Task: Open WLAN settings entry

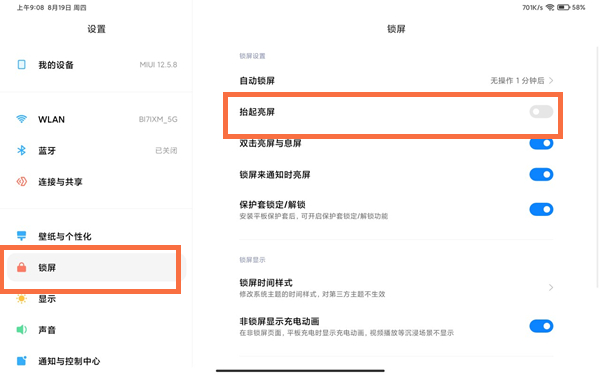Action: pyautogui.click(x=96, y=119)
